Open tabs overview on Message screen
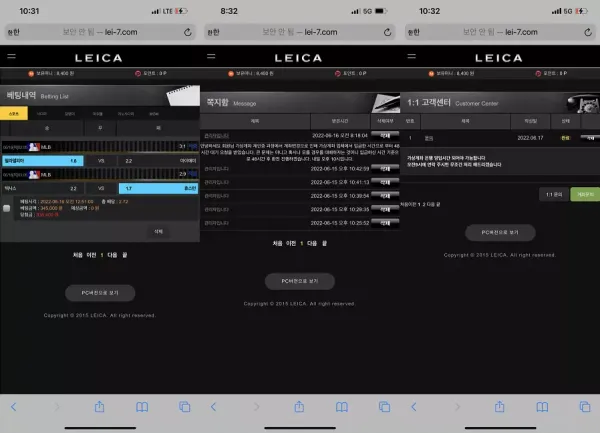 tap(385, 407)
